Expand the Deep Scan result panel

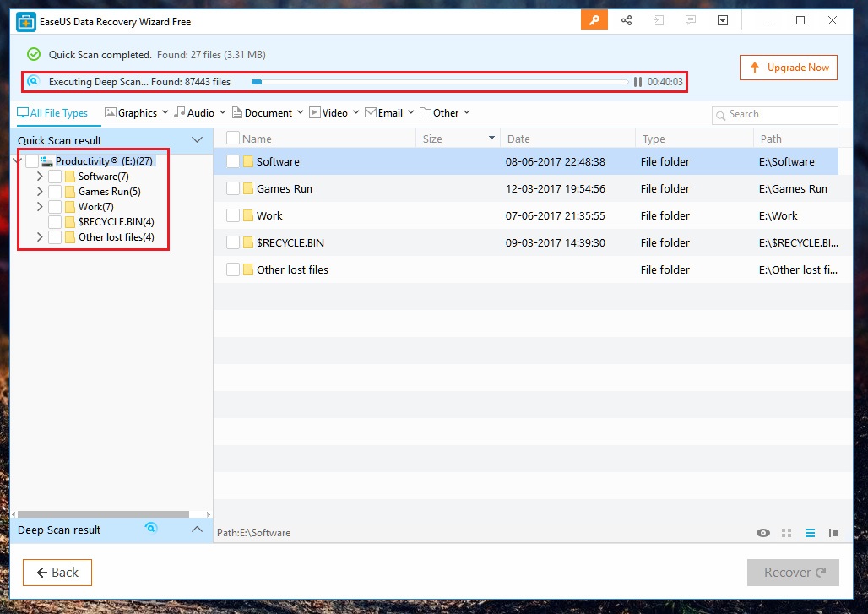coord(197,530)
